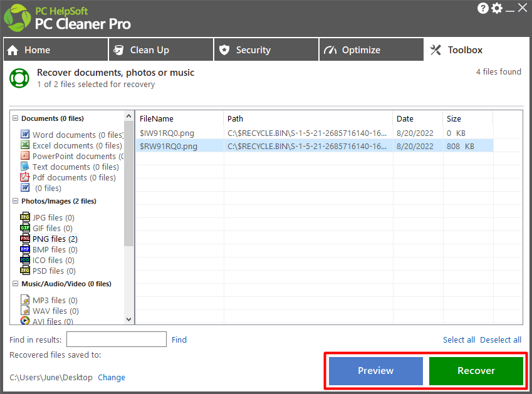Select the Text documents (0 files) item
The width and height of the screenshot is (532, 394).
coord(76,167)
